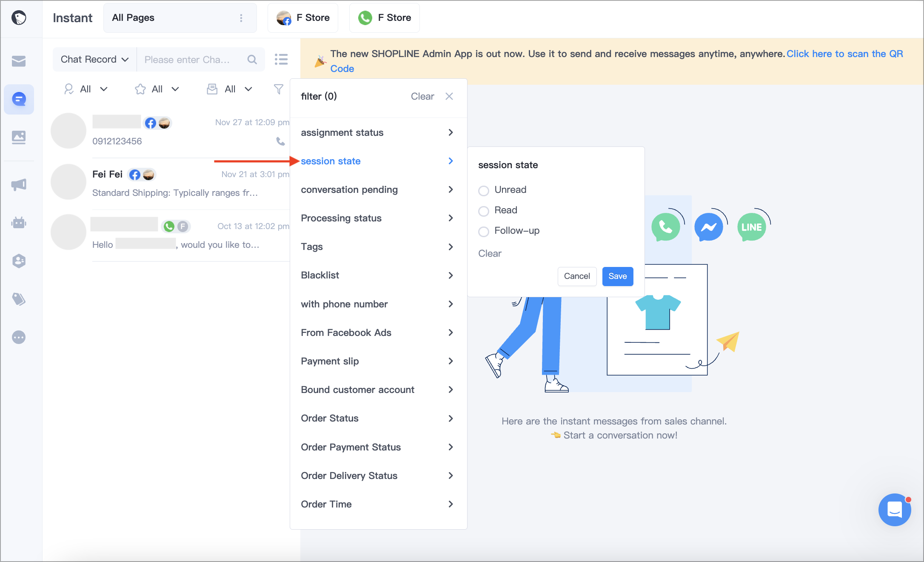The image size is (924, 562).
Task: Switch to the F Store Facebook tab
Action: tap(303, 18)
